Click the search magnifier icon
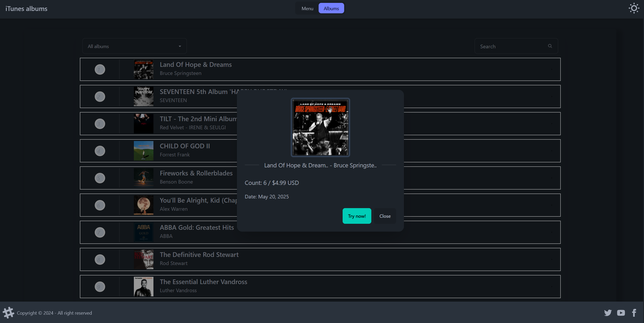 click(550, 46)
